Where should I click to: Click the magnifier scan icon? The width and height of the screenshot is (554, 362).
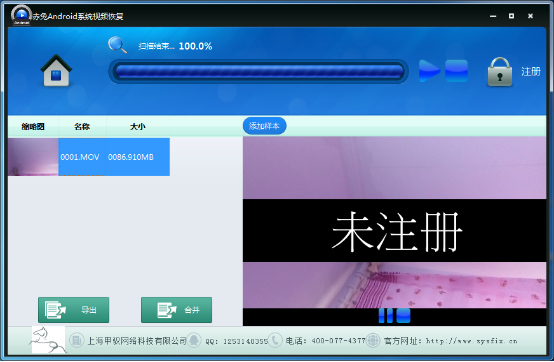pyautogui.click(x=117, y=45)
